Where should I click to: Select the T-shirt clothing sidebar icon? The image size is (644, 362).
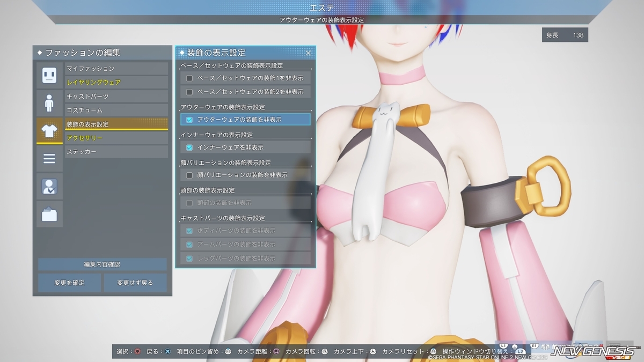(49, 131)
